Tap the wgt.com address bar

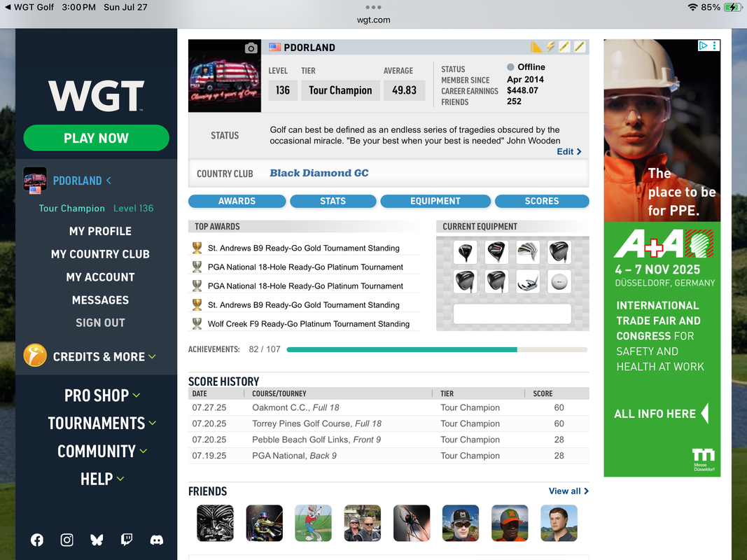coord(374,20)
